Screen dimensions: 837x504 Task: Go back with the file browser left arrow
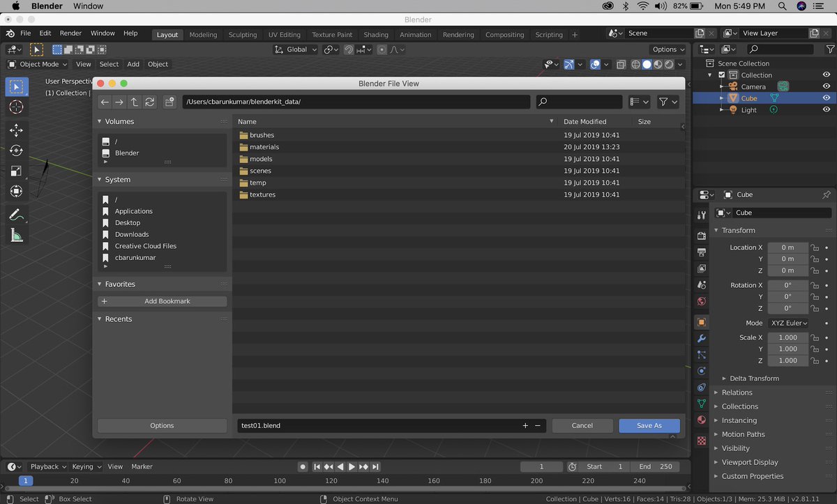point(105,102)
